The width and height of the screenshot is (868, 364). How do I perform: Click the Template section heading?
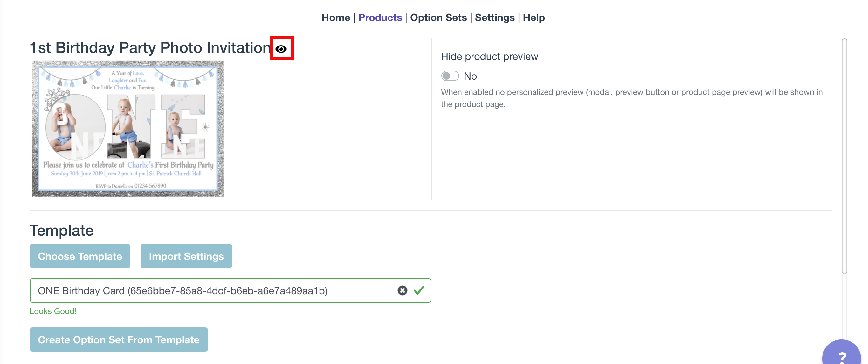[x=62, y=231]
